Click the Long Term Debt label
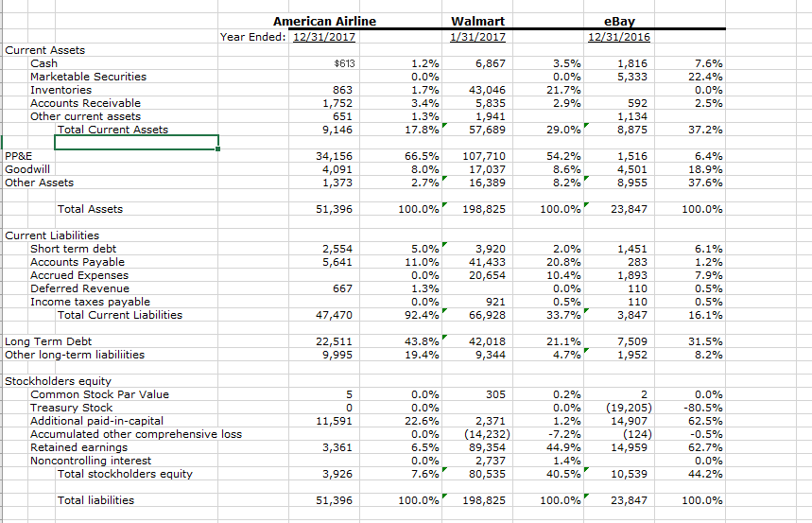Image resolution: width=812 pixels, height=523 pixels. pos(48,341)
